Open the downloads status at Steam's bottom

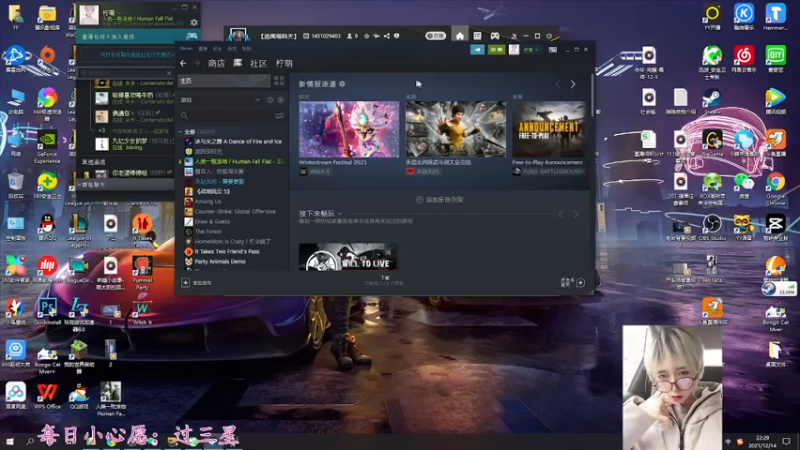pos(384,281)
